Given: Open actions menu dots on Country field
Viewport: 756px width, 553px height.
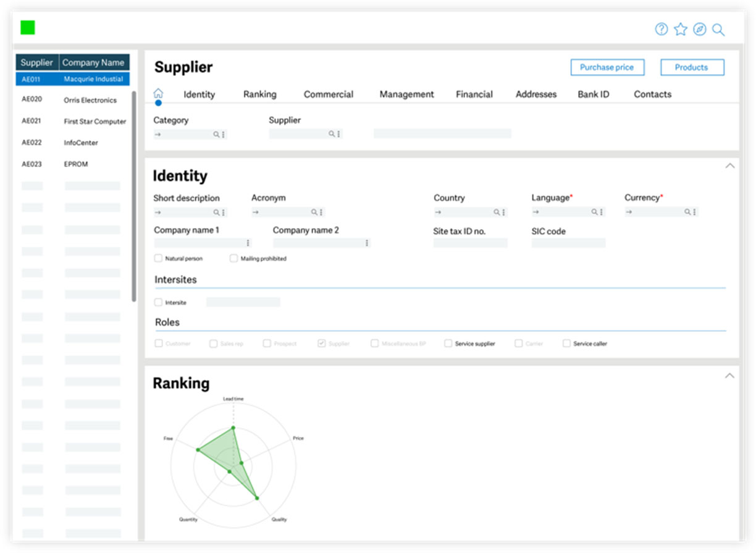Looking at the screenshot, I should point(504,212).
